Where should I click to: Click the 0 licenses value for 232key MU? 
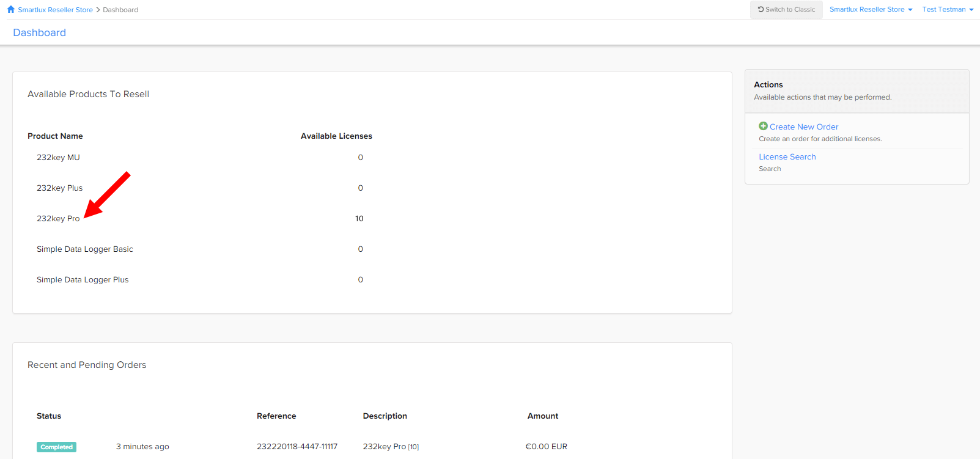(x=361, y=157)
